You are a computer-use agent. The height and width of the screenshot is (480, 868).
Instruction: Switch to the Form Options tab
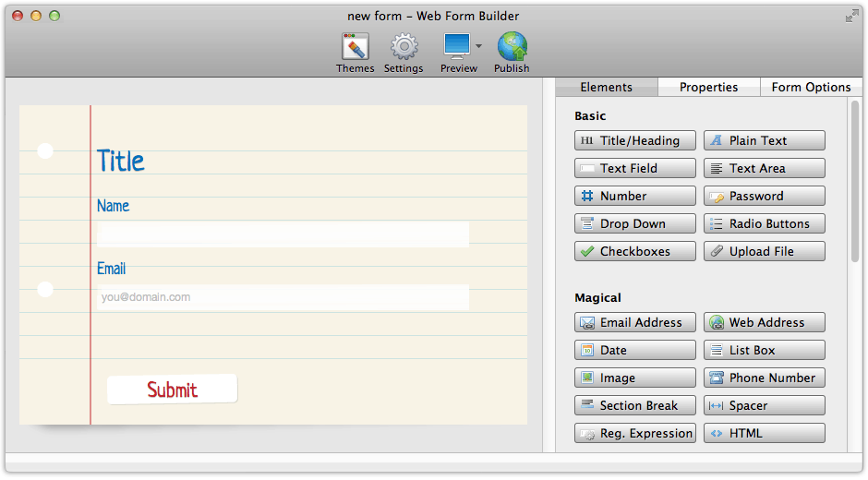click(811, 87)
